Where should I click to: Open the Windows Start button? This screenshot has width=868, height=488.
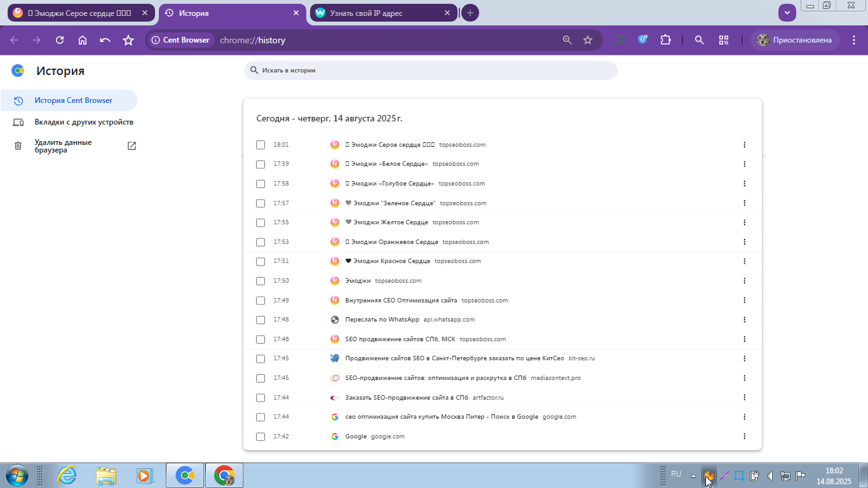[x=17, y=475]
